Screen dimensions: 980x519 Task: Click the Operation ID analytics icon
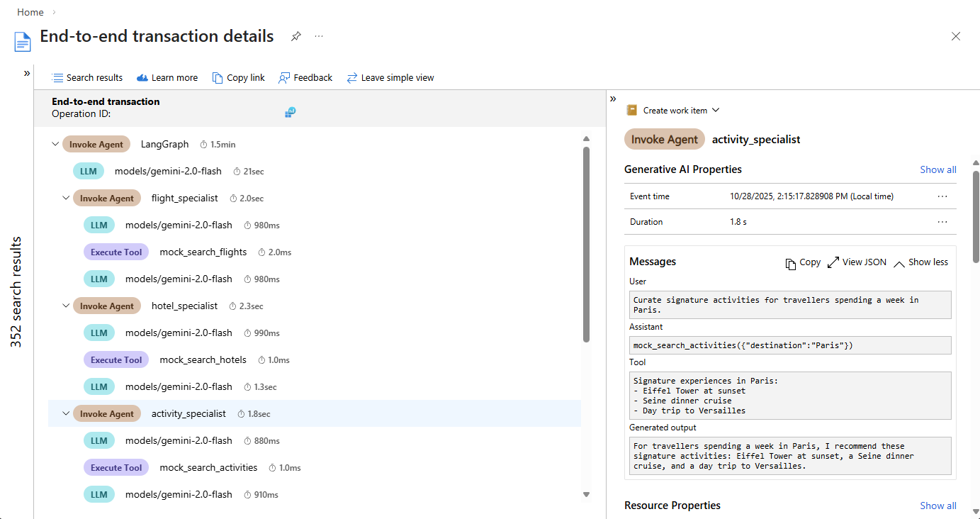[x=291, y=113]
